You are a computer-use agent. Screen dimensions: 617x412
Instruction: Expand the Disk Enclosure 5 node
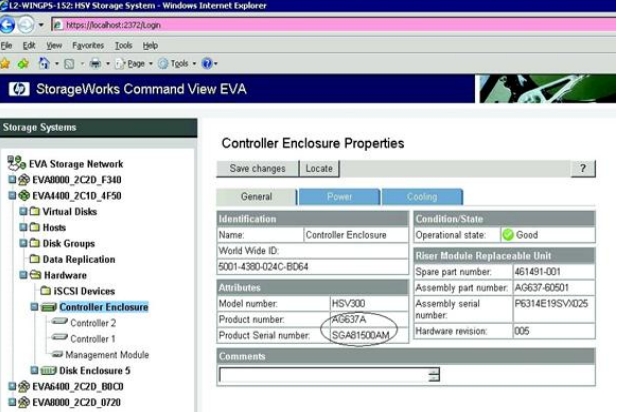34,370
